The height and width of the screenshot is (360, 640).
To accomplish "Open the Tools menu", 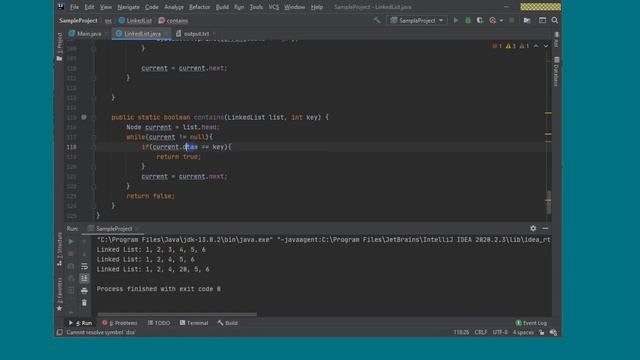I will pos(256,7).
